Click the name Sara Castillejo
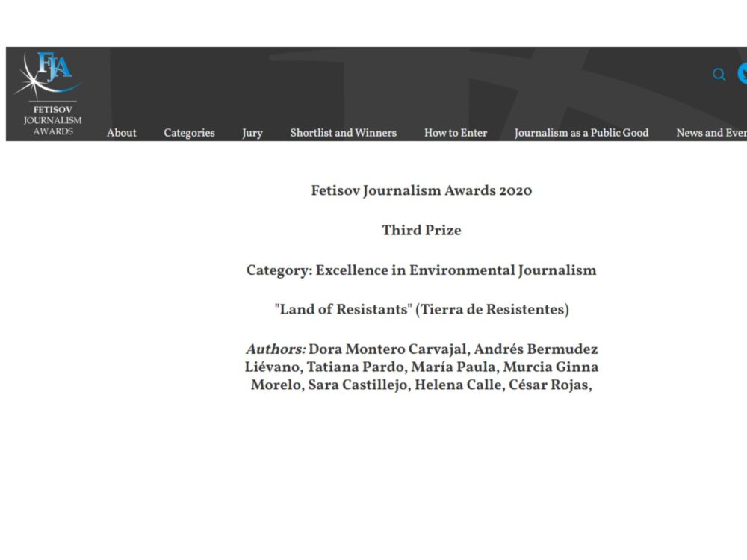Image resolution: width=747 pixels, height=560 pixels. click(x=358, y=385)
